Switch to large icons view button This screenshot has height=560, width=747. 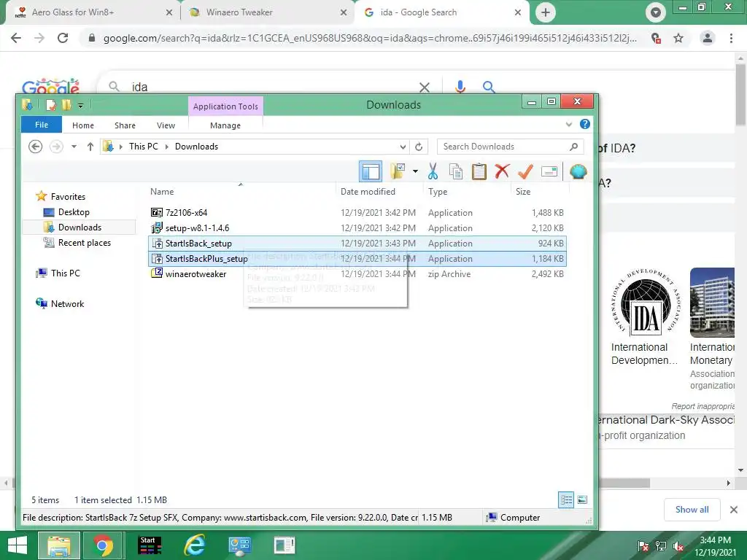pos(581,499)
